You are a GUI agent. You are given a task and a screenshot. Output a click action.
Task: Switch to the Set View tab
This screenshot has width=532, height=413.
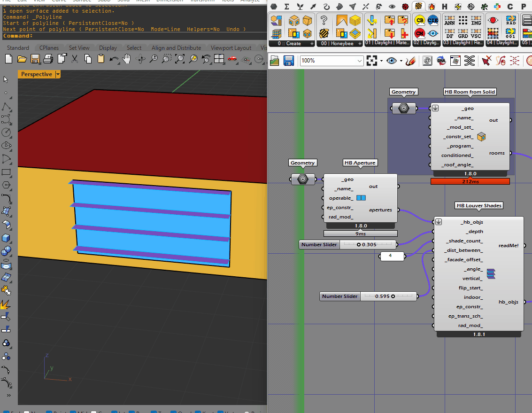click(x=79, y=48)
